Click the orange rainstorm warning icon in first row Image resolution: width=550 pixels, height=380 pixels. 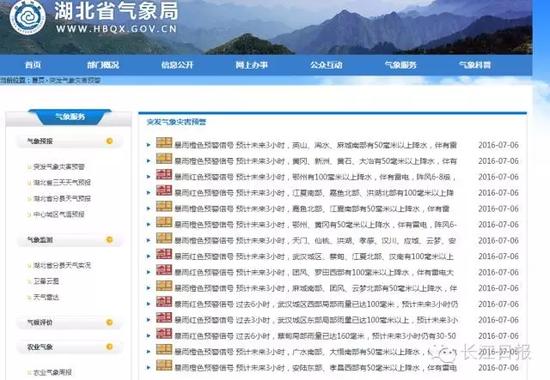(164, 142)
